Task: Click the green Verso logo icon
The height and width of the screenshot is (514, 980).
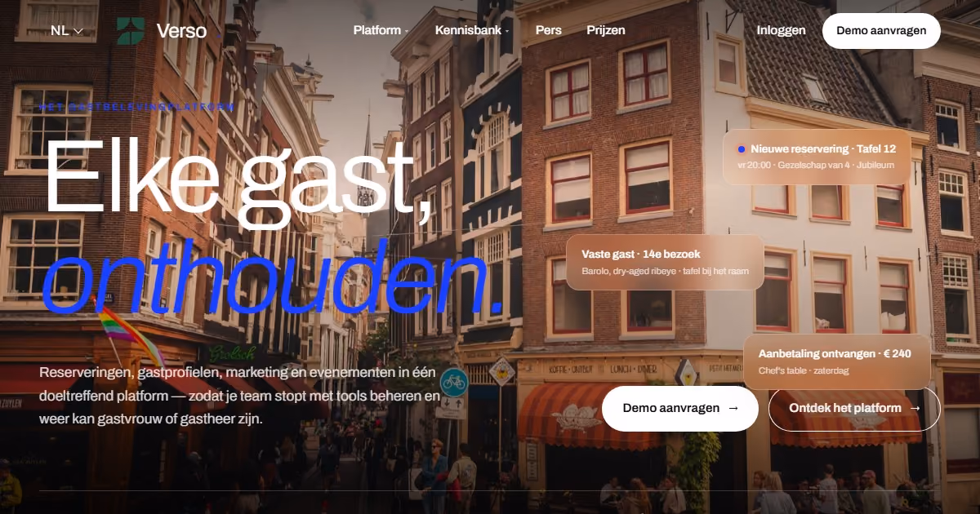Action: pos(131,31)
